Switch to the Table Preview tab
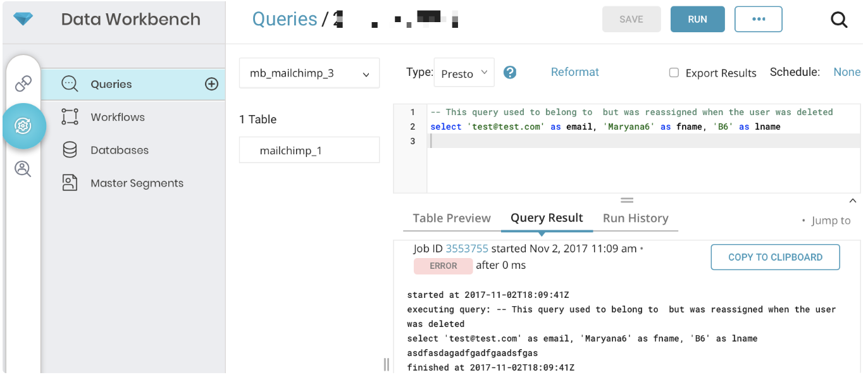Image resolution: width=868 pixels, height=382 pixels. (x=451, y=218)
